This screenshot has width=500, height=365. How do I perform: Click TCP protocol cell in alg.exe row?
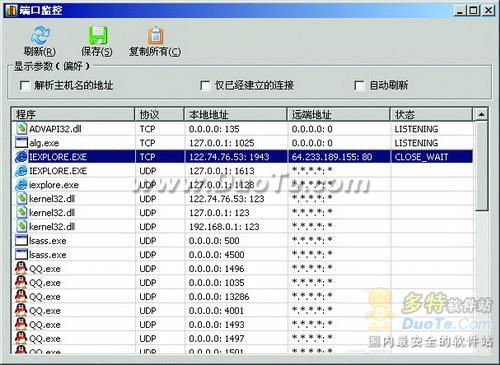[147, 143]
